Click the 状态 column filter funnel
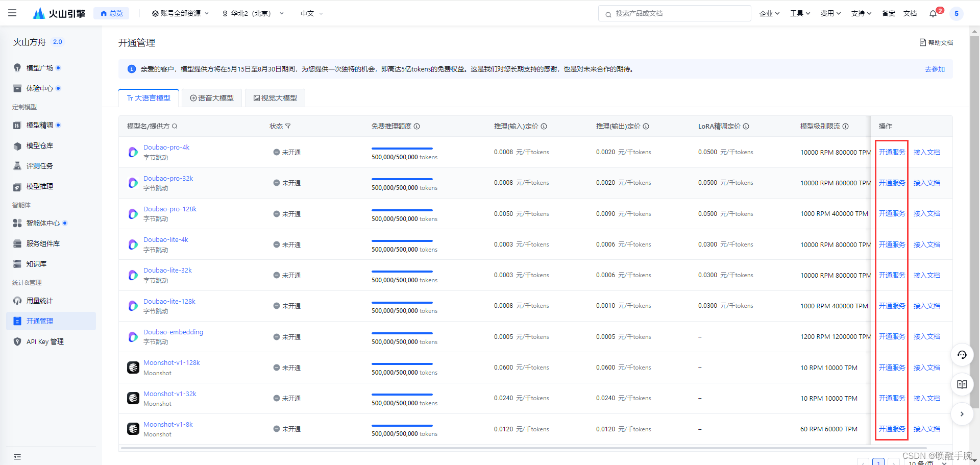This screenshot has width=980, height=465. point(288,126)
